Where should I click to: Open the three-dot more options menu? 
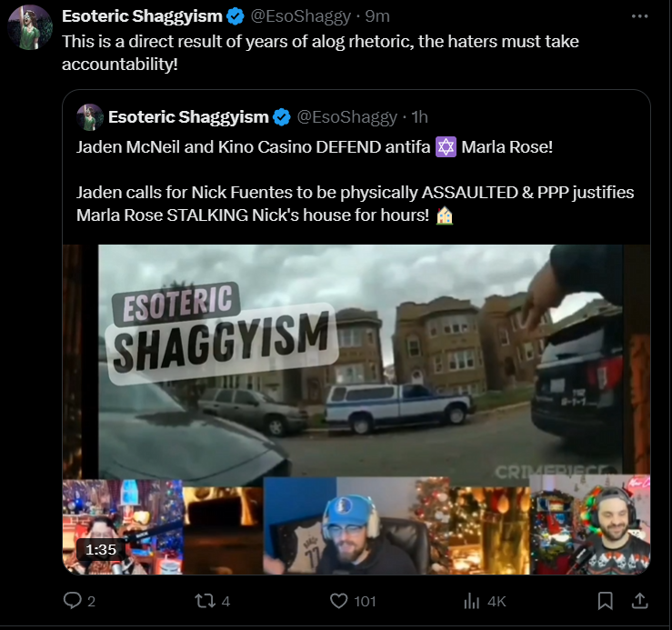(639, 16)
